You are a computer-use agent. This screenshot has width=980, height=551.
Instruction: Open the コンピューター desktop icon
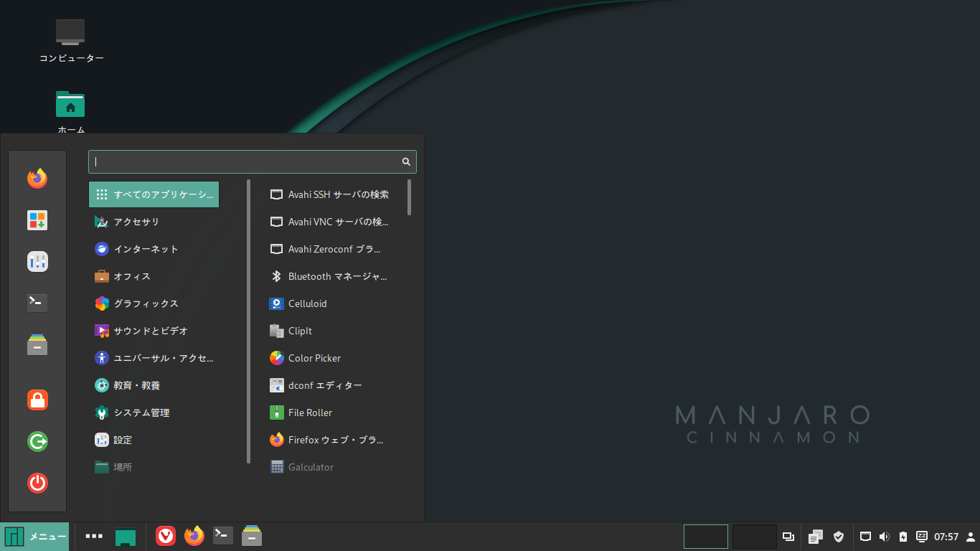coord(71,42)
